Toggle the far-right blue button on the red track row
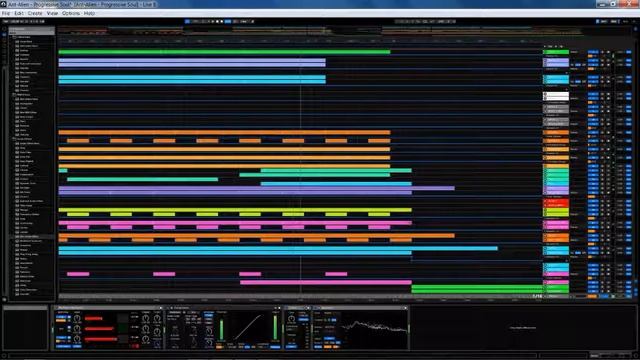Viewport: 640px width, 360px height. (x=629, y=201)
